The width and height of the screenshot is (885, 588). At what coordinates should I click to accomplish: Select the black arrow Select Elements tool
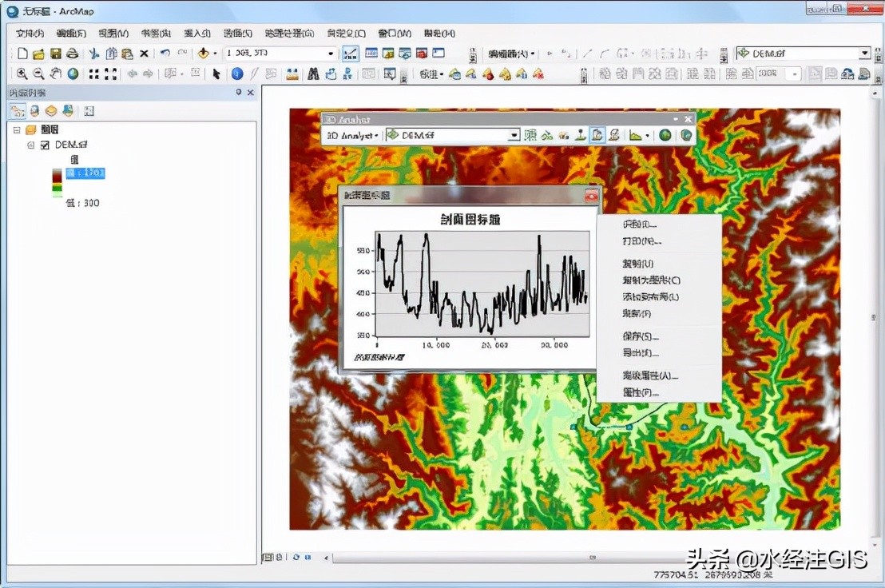point(216,74)
